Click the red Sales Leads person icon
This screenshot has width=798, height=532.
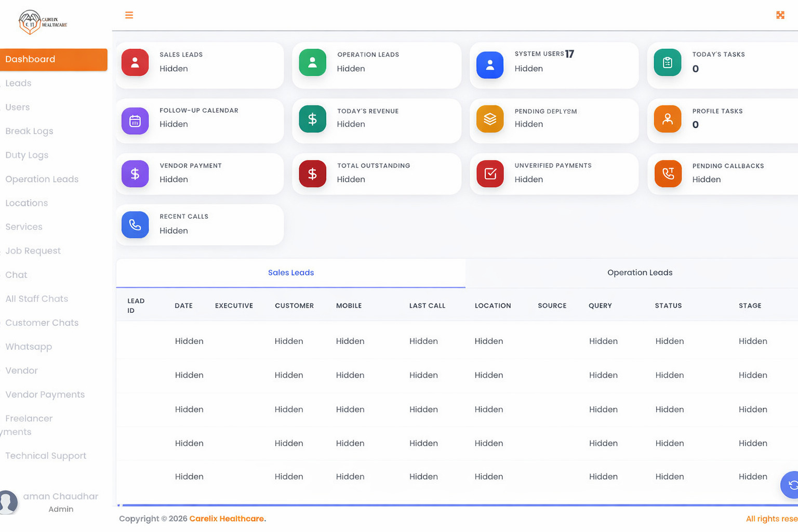[135, 63]
